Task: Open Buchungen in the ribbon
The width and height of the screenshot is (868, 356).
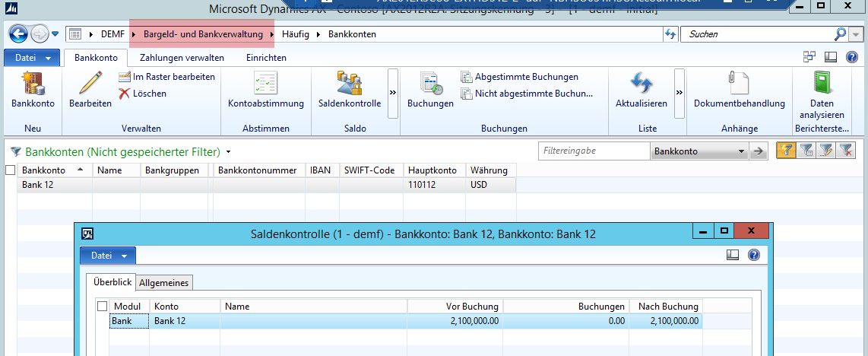Action: [x=430, y=84]
